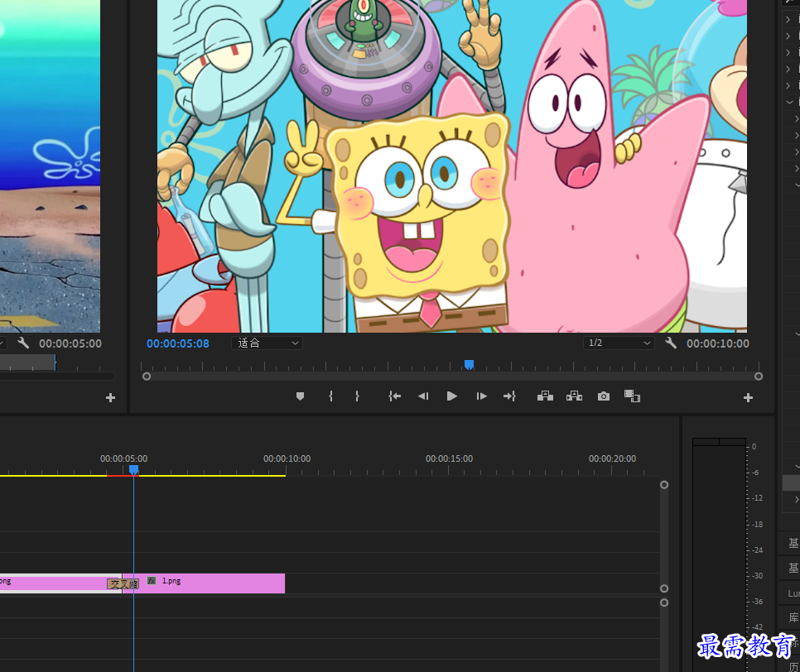The height and width of the screenshot is (672, 800).
Task: Select the cross dissolve transition on clip
Action: (x=123, y=583)
